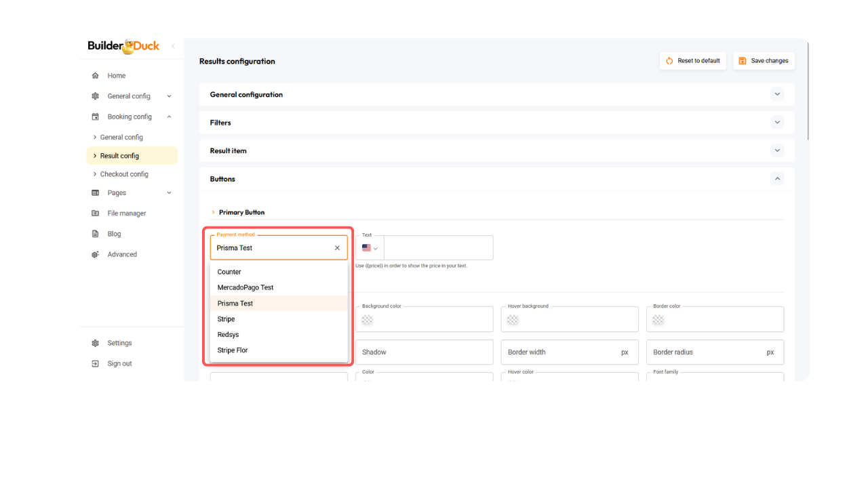
Task: Expand the General configuration section
Action: click(777, 94)
